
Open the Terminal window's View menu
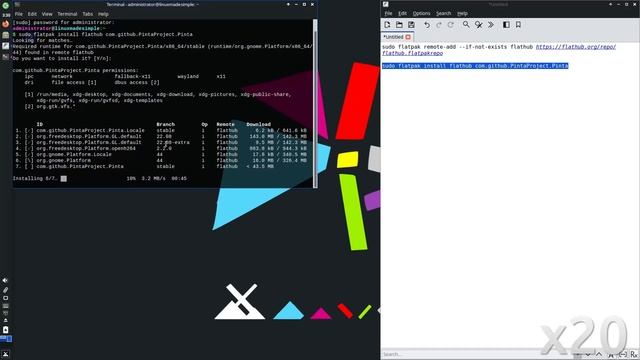(47, 14)
